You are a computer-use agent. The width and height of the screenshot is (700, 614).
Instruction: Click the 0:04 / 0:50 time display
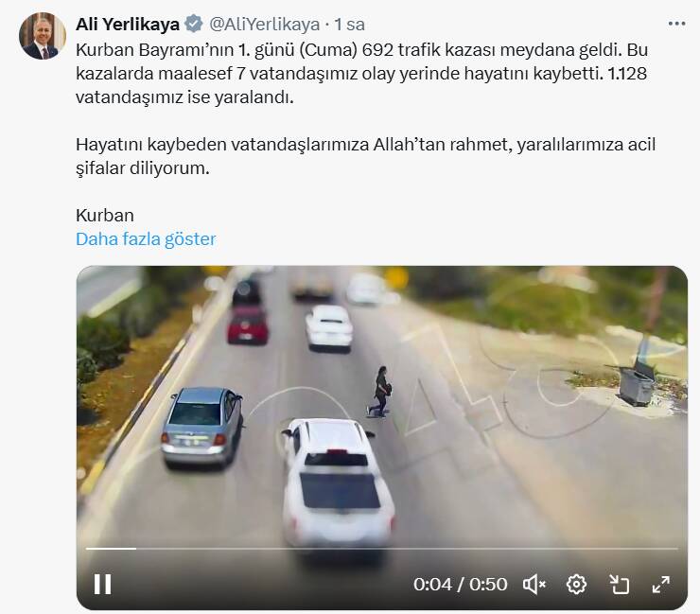click(x=460, y=584)
